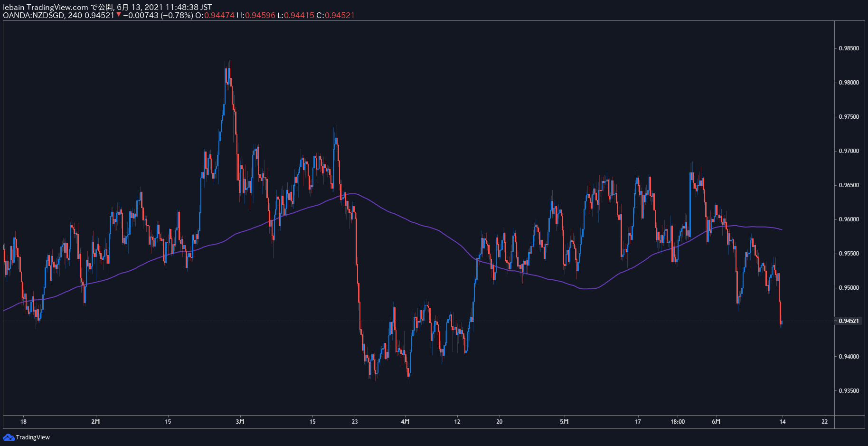Screen dimensions: 868x446
Task: Click the '3月' date label on time axis
Action: [x=240, y=421]
